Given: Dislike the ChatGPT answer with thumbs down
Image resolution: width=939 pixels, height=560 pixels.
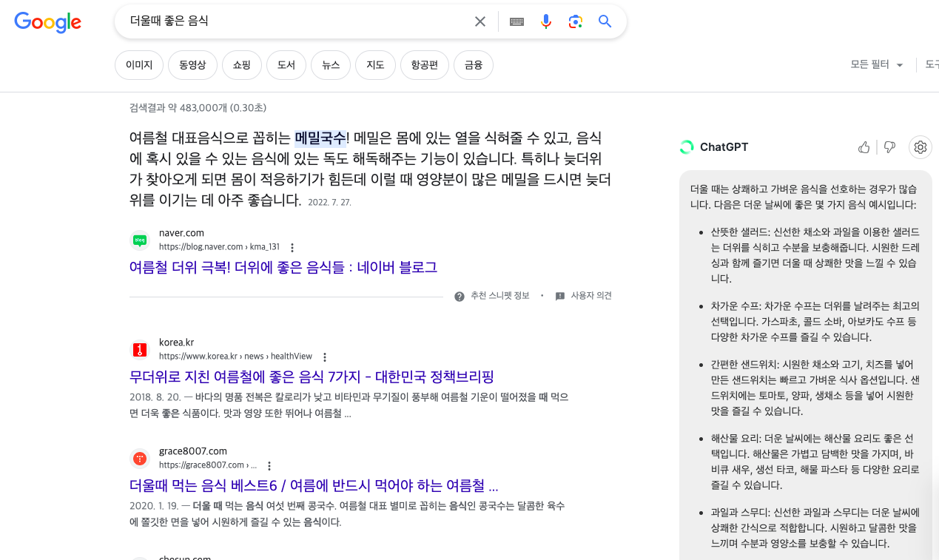Looking at the screenshot, I should tap(890, 147).
